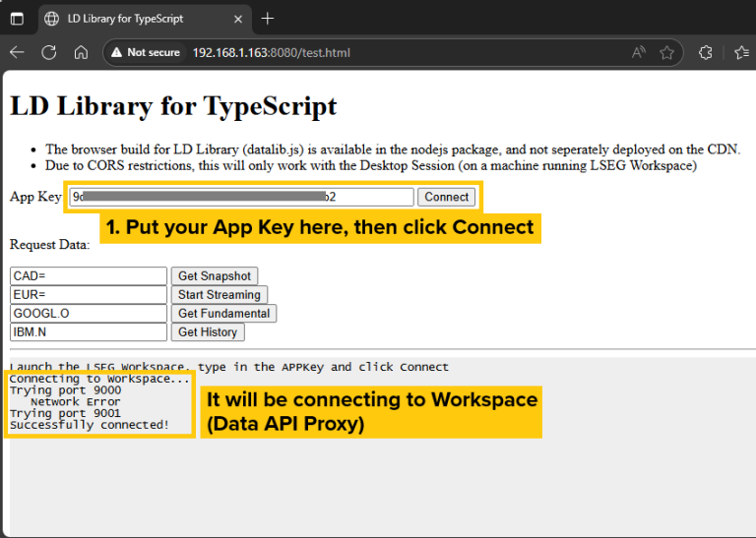Image resolution: width=756 pixels, height=538 pixels.
Task: Click the Connect button
Action: point(446,197)
